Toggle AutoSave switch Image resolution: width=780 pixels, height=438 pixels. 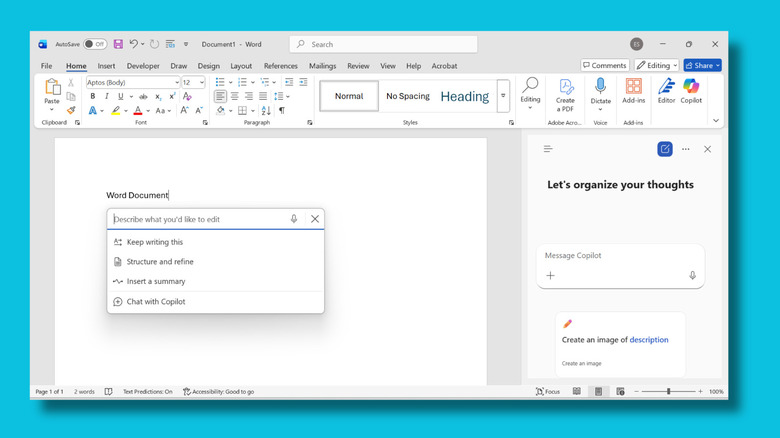point(95,44)
